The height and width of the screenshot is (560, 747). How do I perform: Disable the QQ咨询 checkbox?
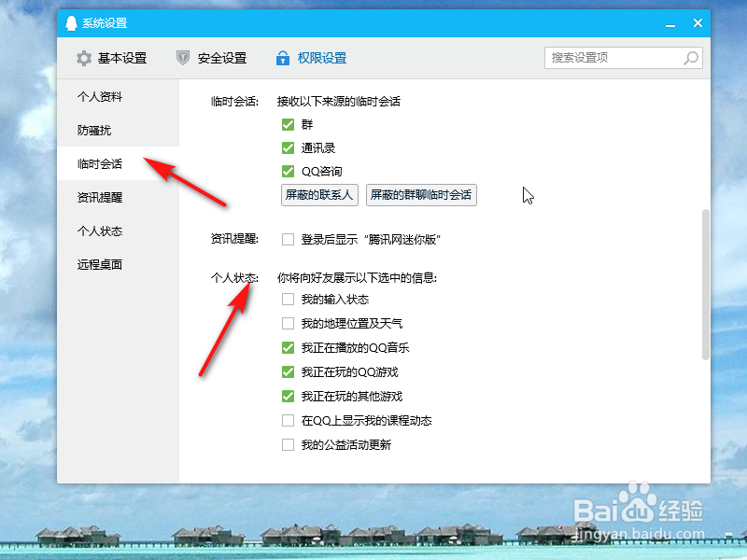click(288, 171)
